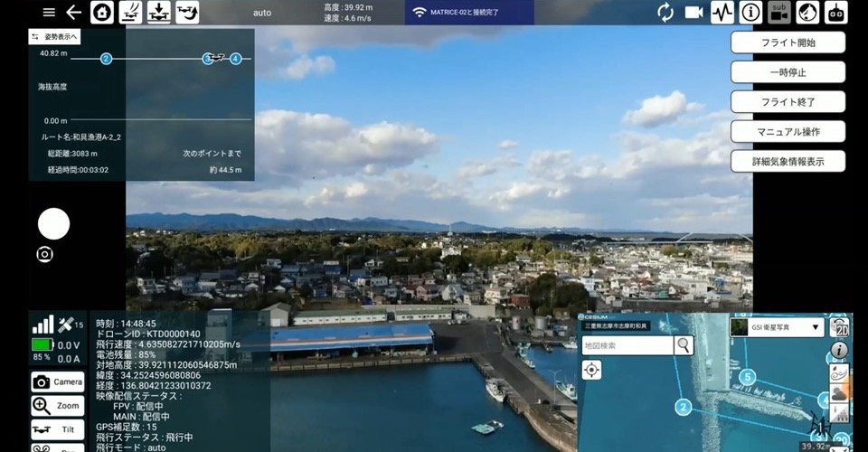This screenshot has height=452, width=868.
Task: Switch the map to 2D mode
Action: 839,327
